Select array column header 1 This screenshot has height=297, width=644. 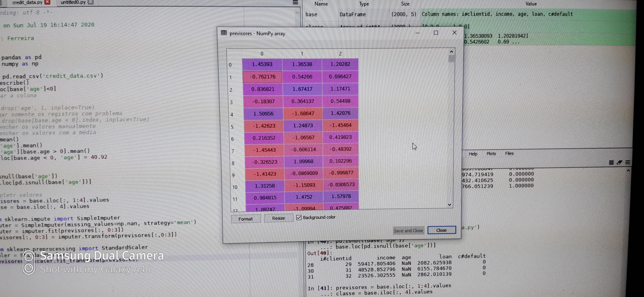click(x=302, y=54)
